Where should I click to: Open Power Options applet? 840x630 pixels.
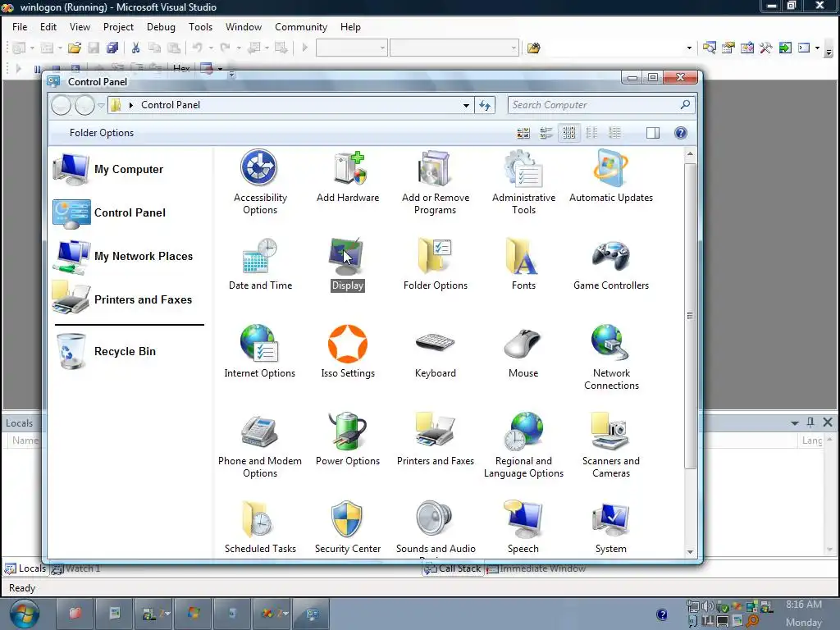[x=348, y=440]
